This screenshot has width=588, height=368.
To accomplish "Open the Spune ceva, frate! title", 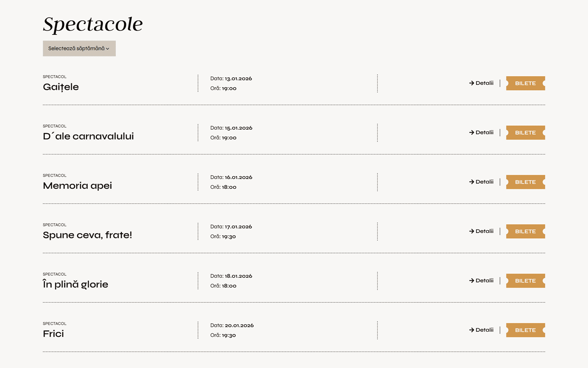I will (x=87, y=235).
